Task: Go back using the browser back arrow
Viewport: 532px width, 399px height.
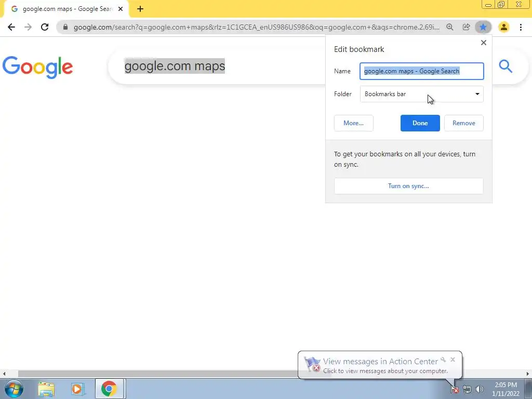Action: pos(11,27)
